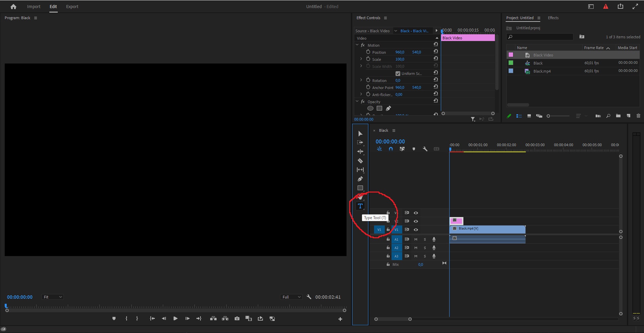The height and width of the screenshot is (333, 644).
Task: Open the Full playback resolution dropdown
Action: 291,297
